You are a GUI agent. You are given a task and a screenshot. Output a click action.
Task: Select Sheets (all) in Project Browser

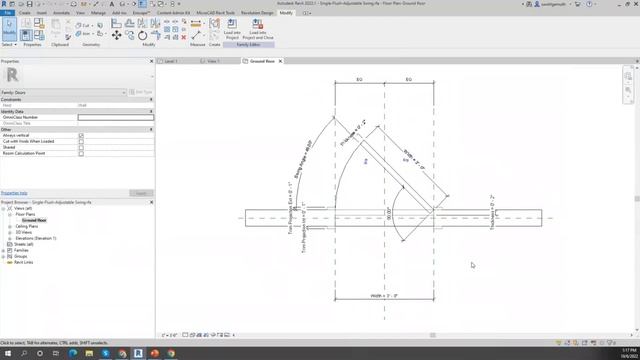24,244
